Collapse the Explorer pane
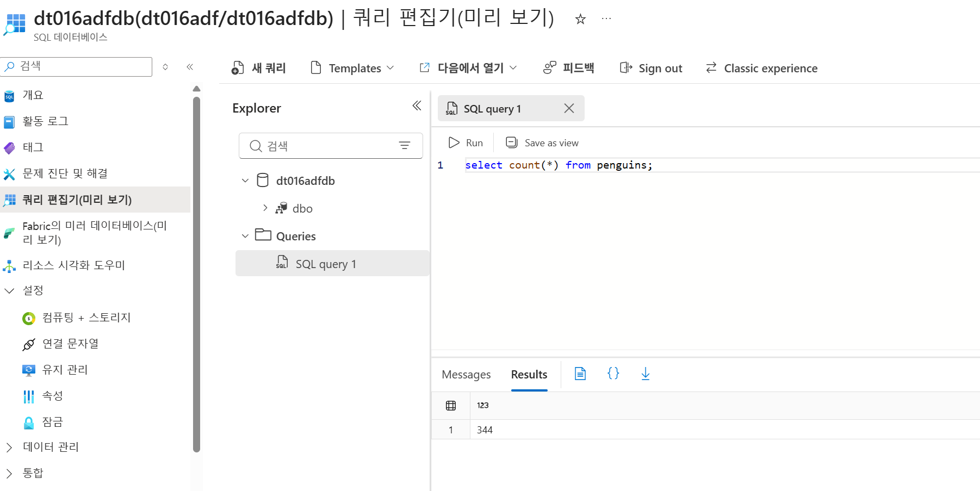980x491 pixels. (417, 105)
